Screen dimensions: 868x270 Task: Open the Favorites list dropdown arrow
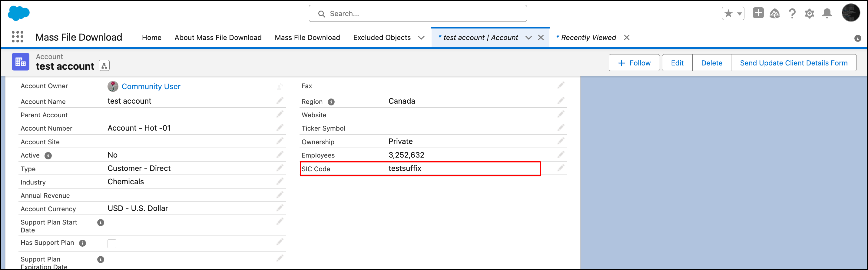pyautogui.click(x=739, y=13)
